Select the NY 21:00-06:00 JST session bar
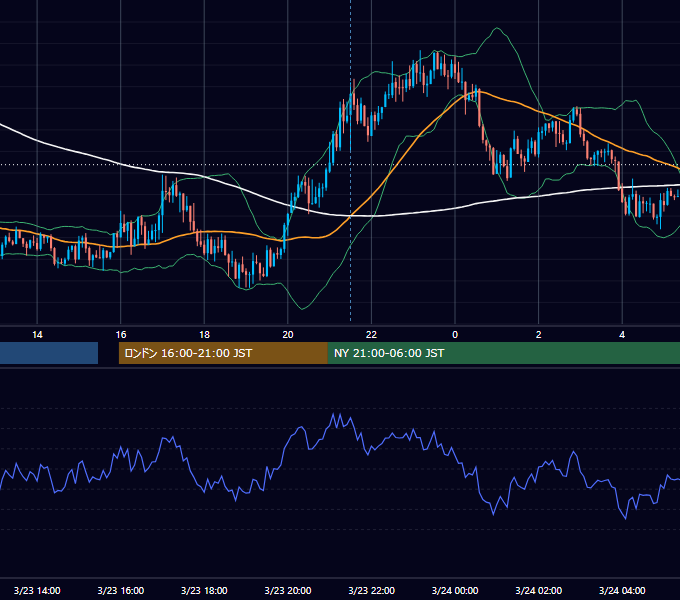 point(504,353)
